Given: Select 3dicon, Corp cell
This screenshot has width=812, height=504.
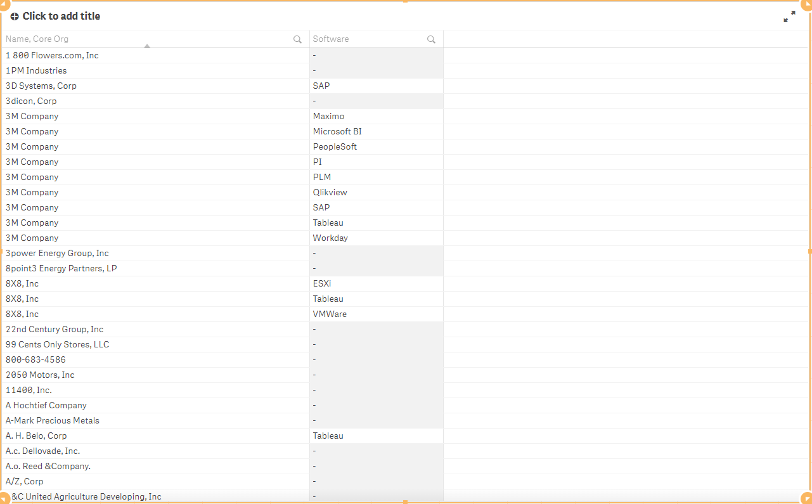Looking at the screenshot, I should (x=155, y=101).
